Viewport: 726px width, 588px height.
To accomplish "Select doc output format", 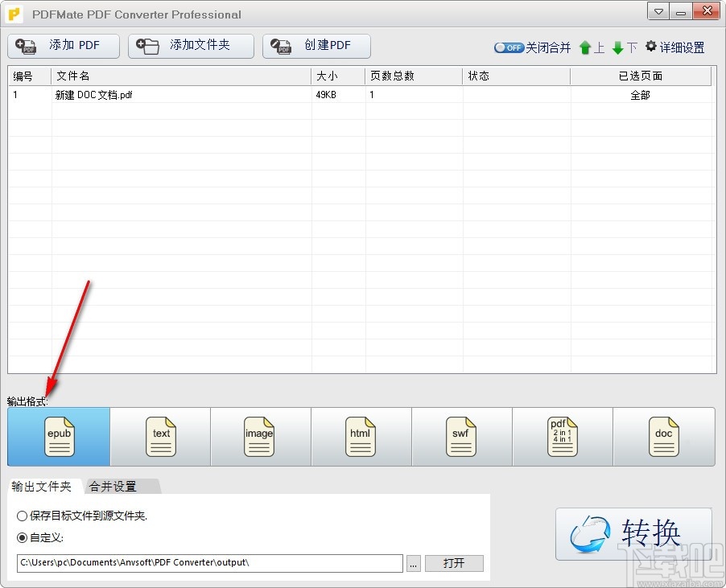I will tap(663, 437).
